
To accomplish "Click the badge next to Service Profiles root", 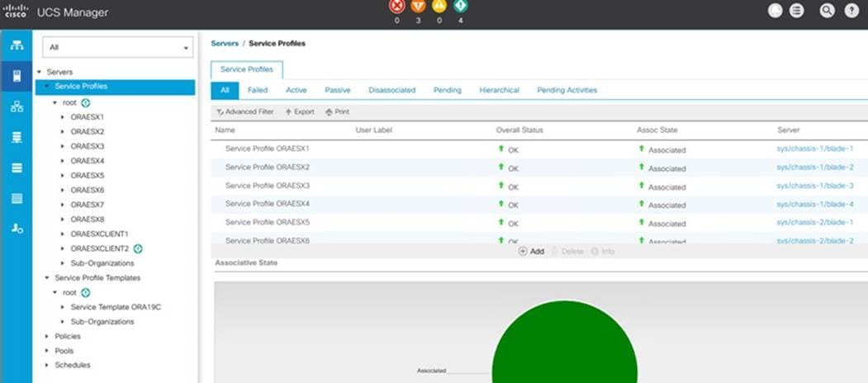I will pos(86,103).
